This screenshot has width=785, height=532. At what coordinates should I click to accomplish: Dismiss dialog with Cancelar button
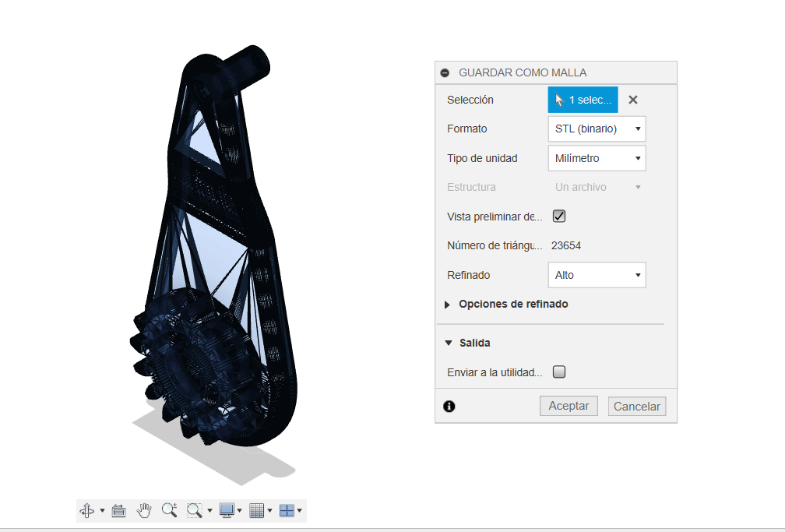[637, 407]
